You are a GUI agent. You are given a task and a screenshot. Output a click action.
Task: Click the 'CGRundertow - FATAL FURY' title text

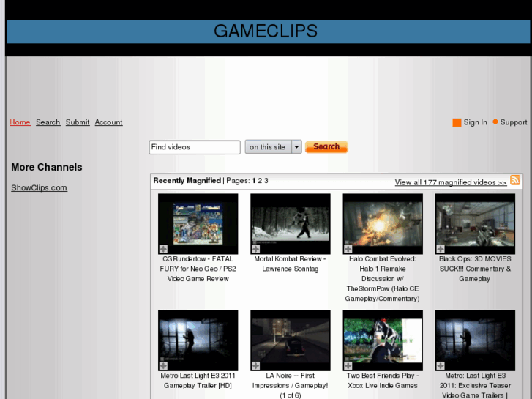click(x=198, y=269)
